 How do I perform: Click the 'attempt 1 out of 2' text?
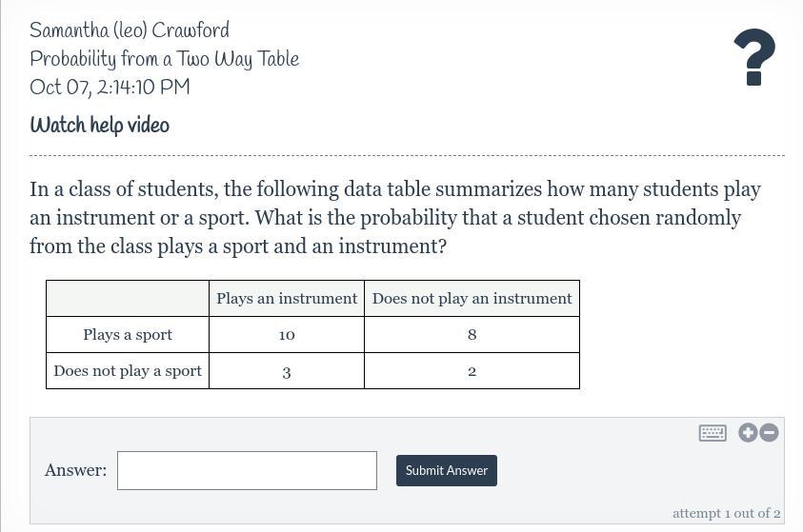tap(726, 513)
